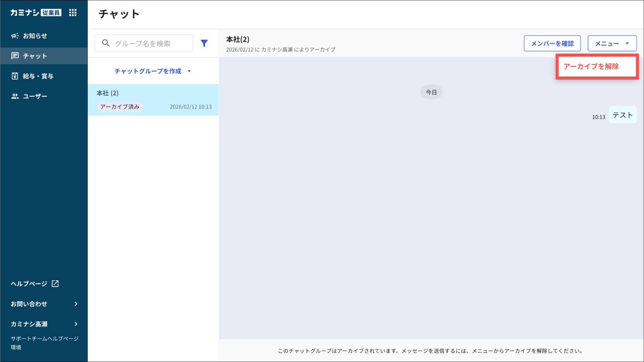Click メンバーを確認 button
The height and width of the screenshot is (362, 644).
[552, 43]
